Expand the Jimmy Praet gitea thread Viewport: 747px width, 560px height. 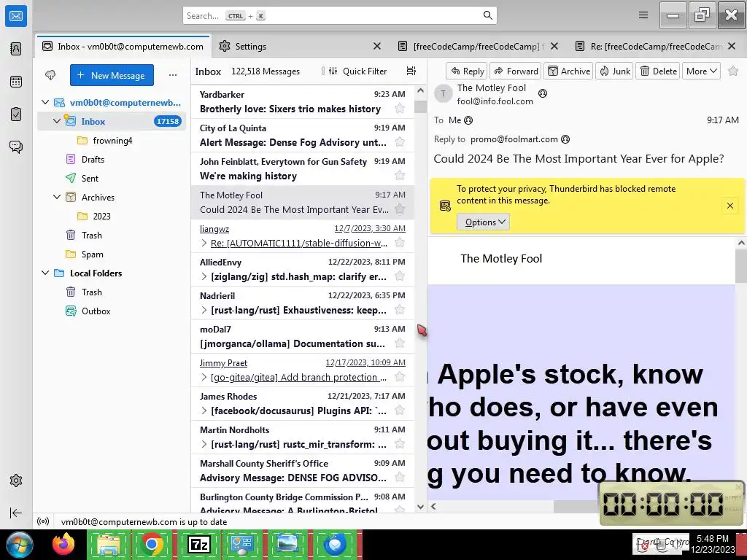204,377
